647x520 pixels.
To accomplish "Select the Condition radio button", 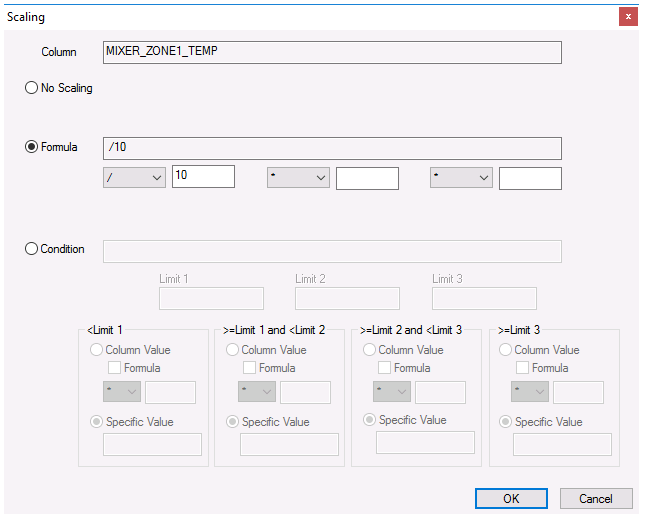I will click(x=31, y=249).
